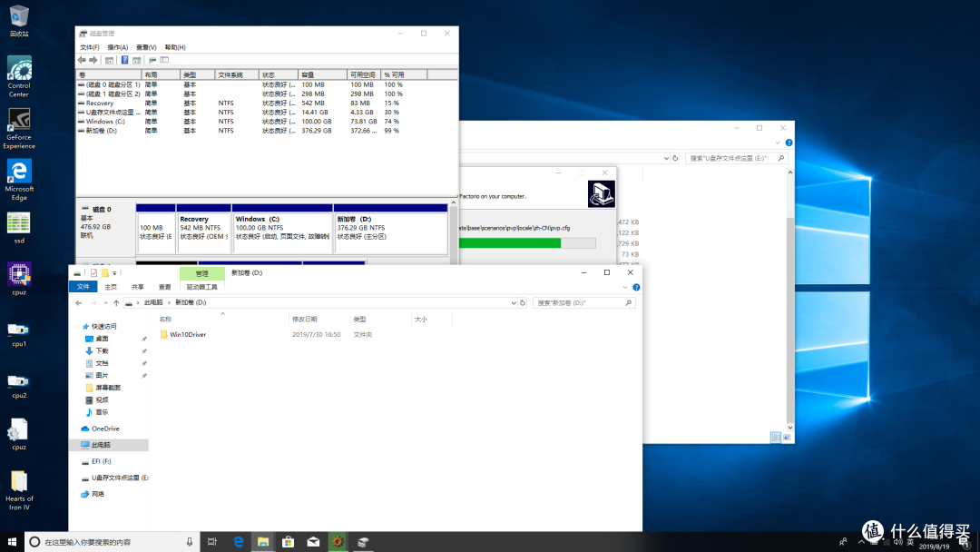
Task: Open 下载 in navigation pane
Action: pos(102,351)
